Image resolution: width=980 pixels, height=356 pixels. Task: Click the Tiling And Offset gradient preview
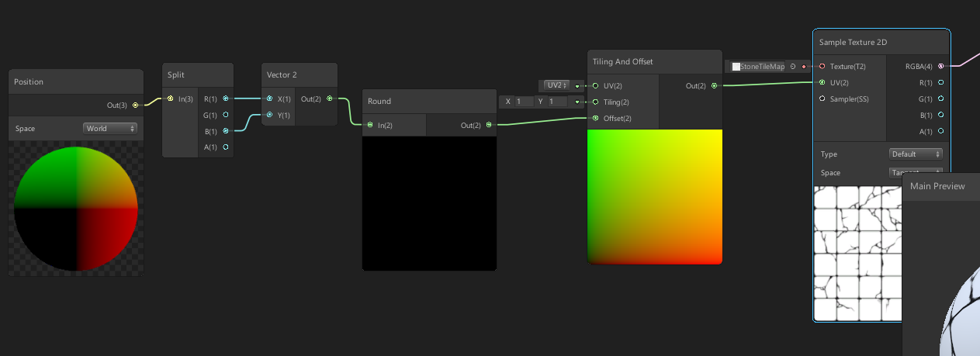click(x=655, y=197)
